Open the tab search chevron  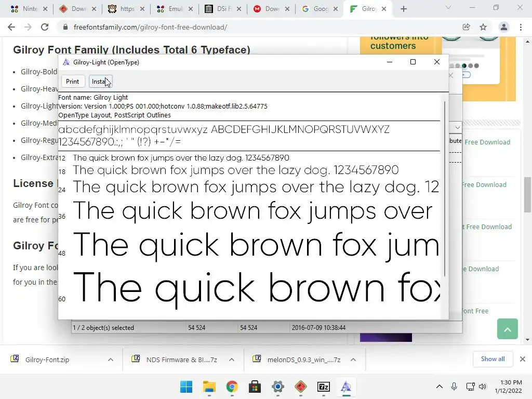(448, 7)
